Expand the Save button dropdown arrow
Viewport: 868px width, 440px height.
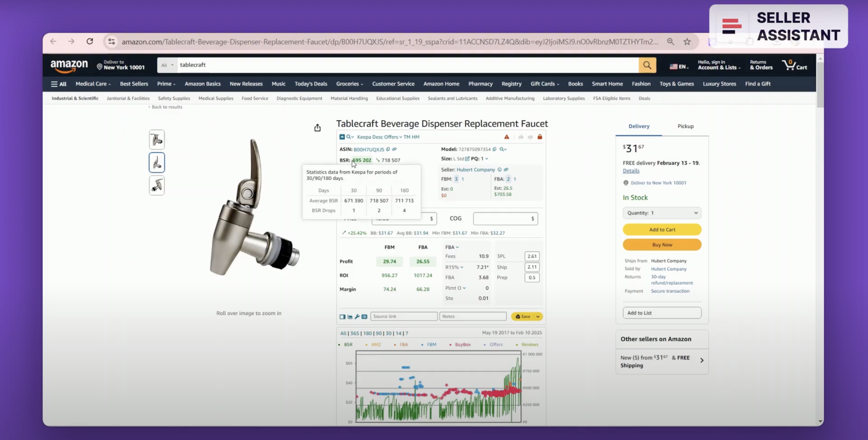coord(538,317)
